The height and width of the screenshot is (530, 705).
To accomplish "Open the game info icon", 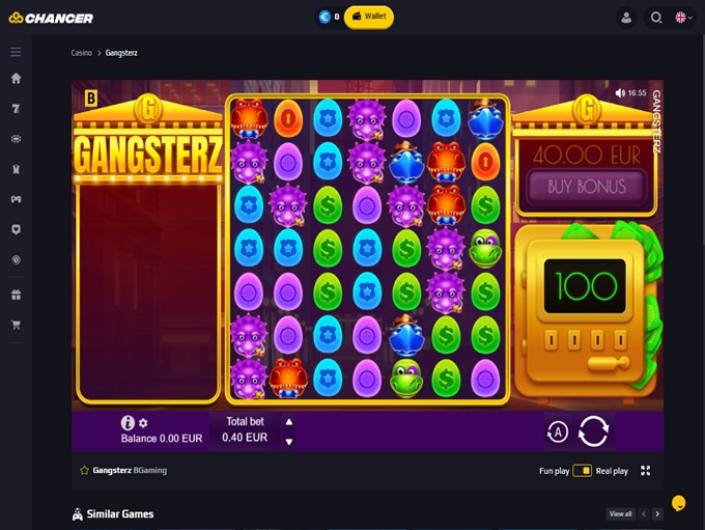I will point(128,423).
